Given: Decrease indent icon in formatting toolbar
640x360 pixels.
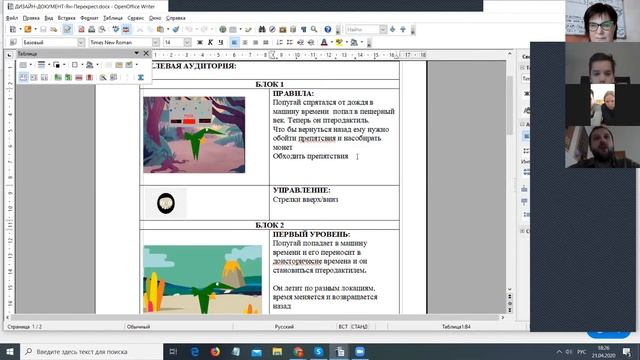Looking at the screenshot, I should tap(300, 42).
